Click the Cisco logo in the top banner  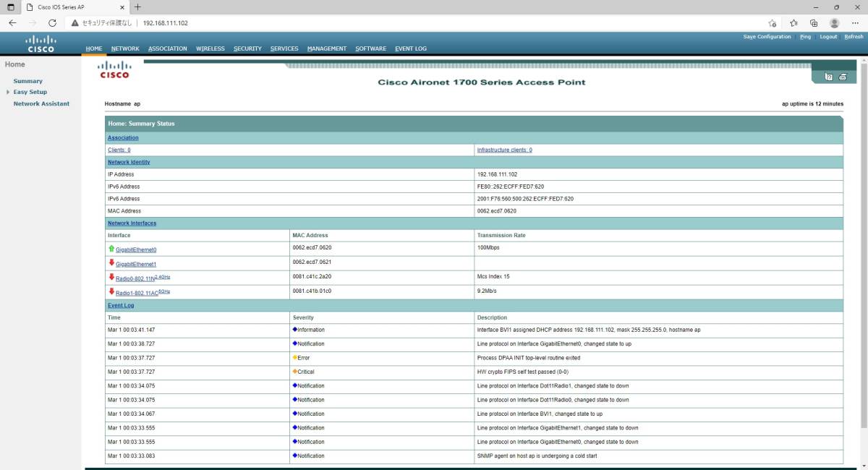[x=41, y=44]
